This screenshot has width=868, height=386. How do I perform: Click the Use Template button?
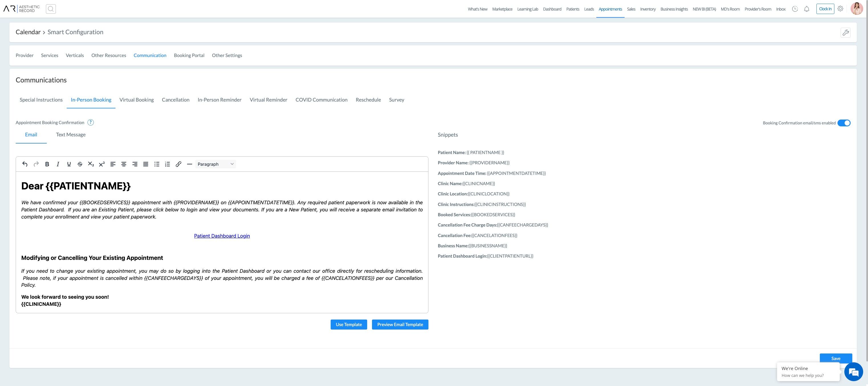pyautogui.click(x=349, y=325)
